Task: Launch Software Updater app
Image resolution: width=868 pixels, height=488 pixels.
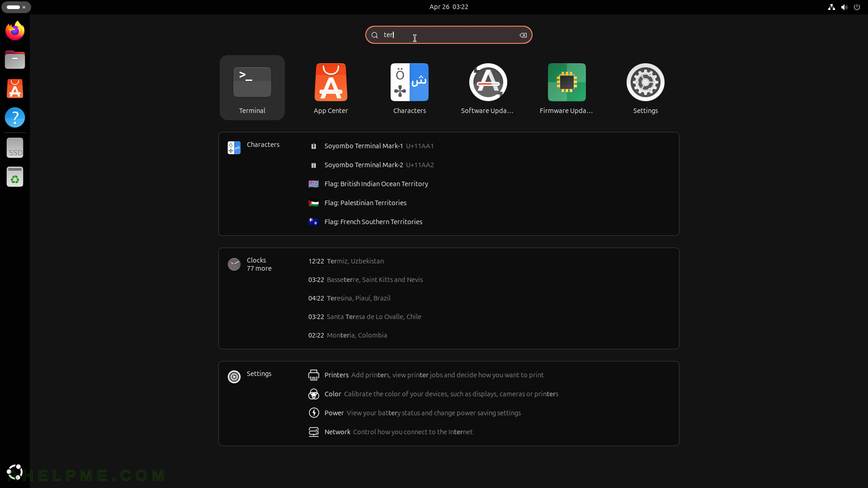Action: point(488,88)
